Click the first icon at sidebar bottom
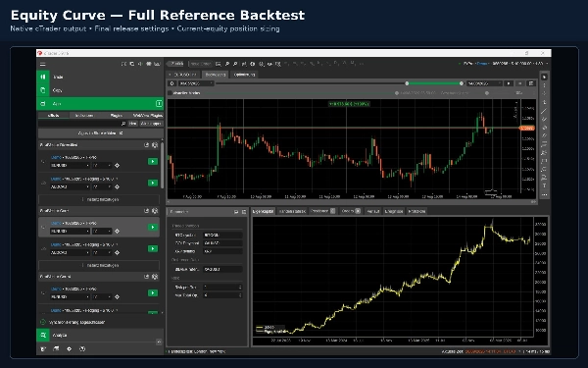Screen dimensions: 588x368 43,348
